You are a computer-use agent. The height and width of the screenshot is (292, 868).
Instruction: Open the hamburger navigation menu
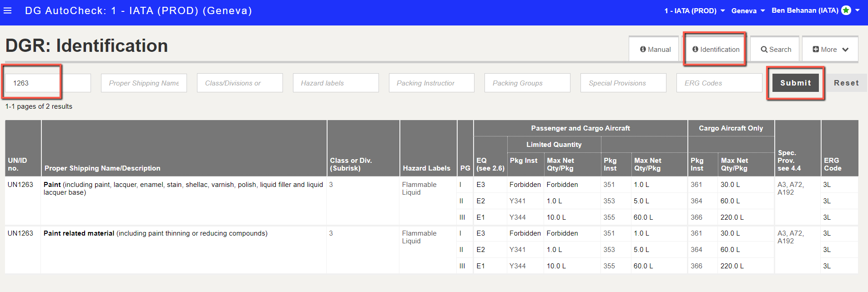coord(8,10)
